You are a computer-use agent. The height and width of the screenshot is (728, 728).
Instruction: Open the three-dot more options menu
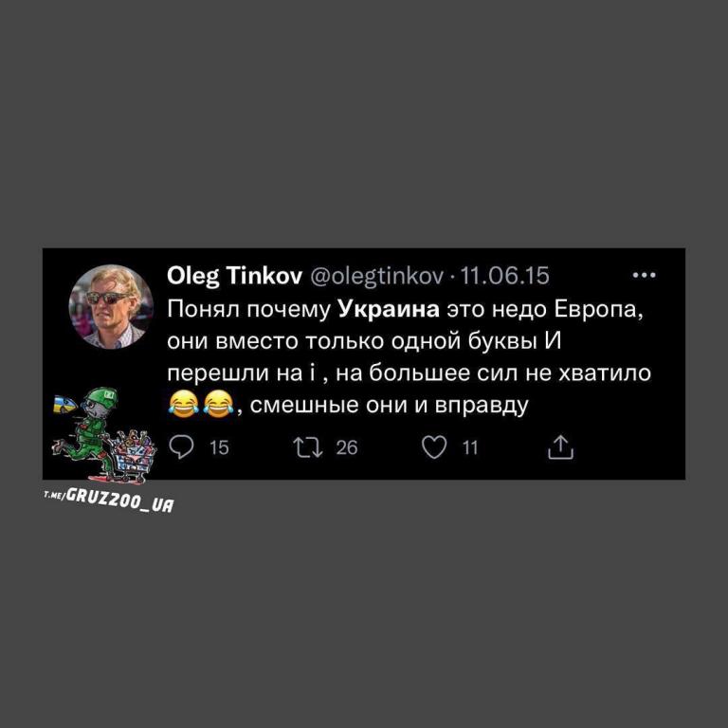pos(644,276)
